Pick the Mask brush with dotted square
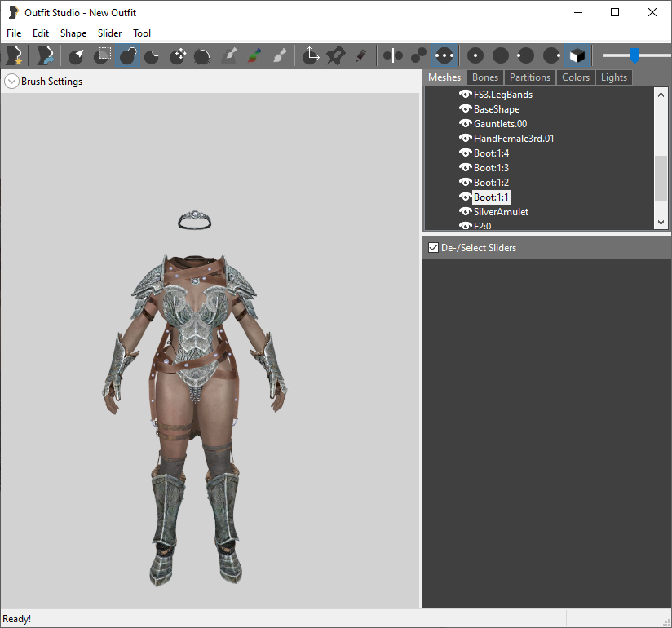The image size is (672, 628). [103, 55]
